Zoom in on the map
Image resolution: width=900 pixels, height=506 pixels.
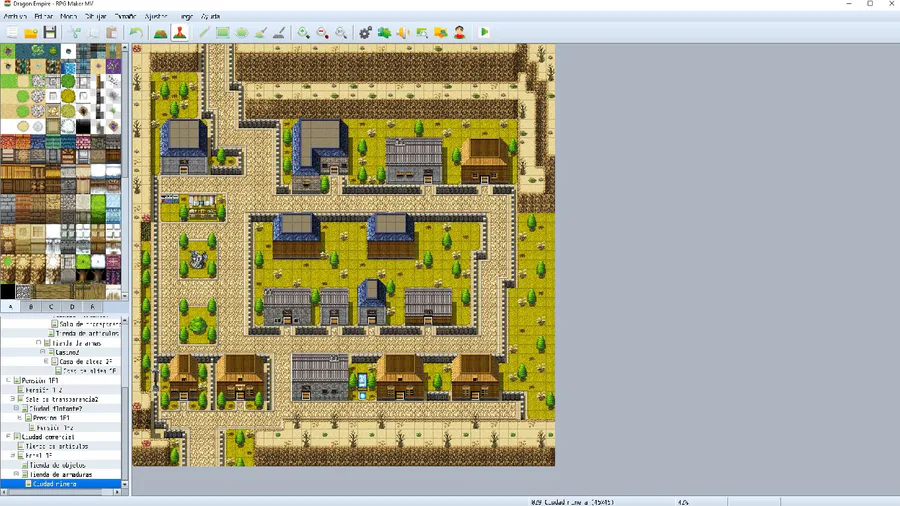click(x=304, y=33)
